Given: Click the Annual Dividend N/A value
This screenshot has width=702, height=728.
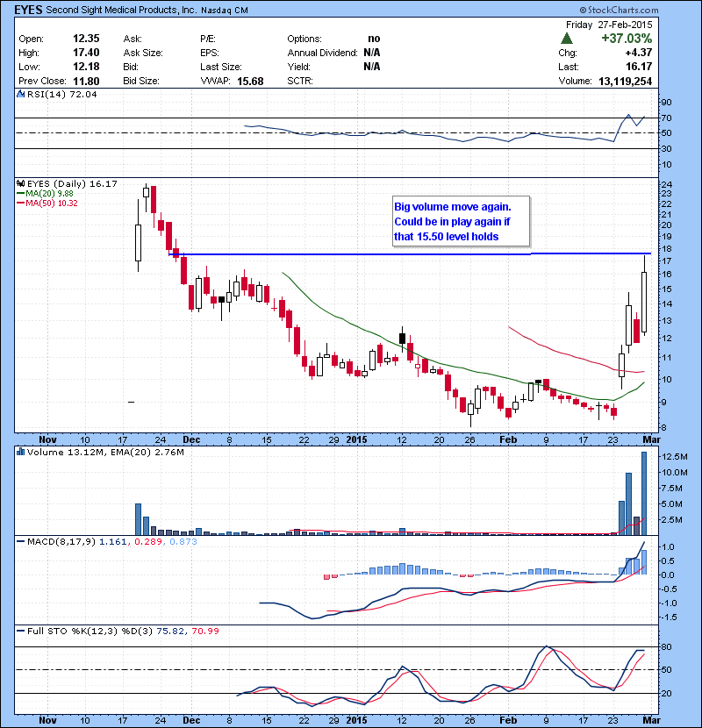Looking at the screenshot, I should point(372,53).
